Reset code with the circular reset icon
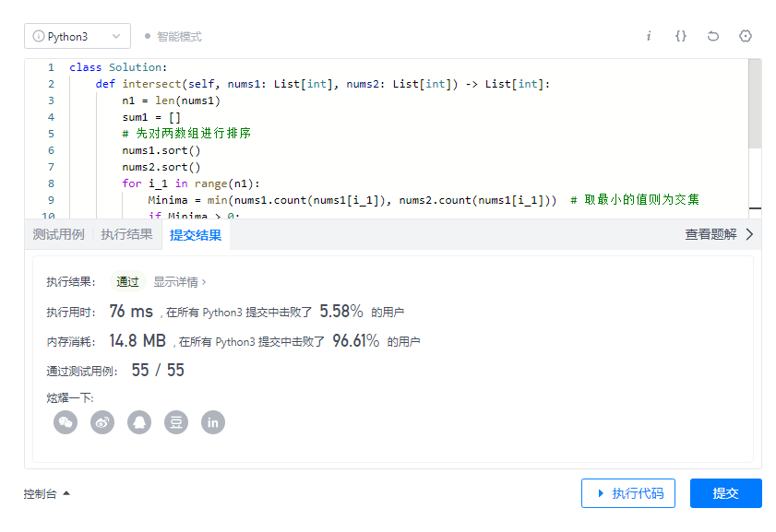The height and width of the screenshot is (532, 776). [711, 35]
